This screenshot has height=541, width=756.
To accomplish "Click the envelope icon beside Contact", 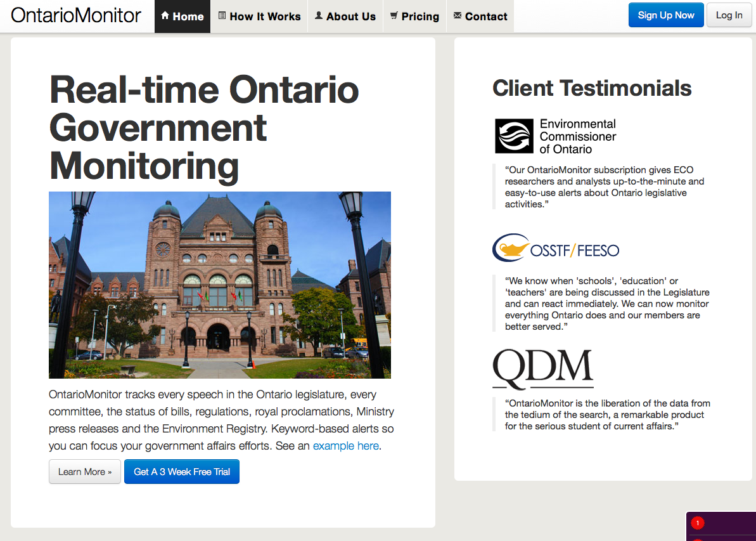I will 458,15.
